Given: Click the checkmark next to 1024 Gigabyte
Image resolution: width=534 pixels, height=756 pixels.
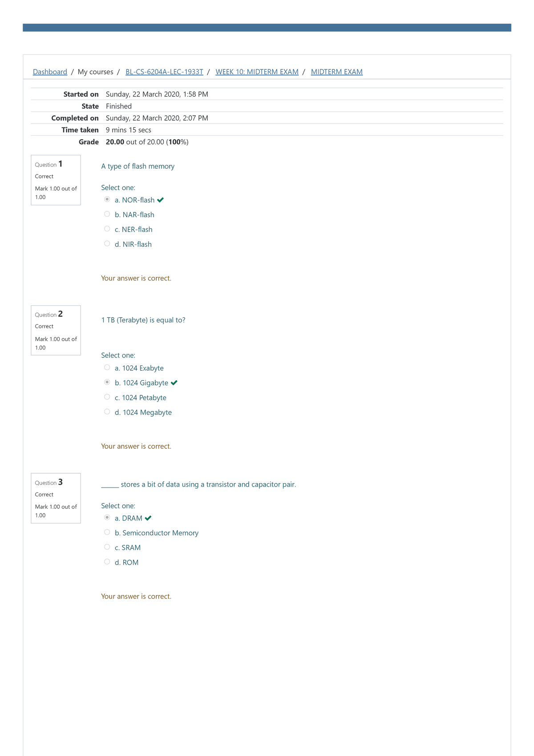Looking at the screenshot, I should coord(174,382).
